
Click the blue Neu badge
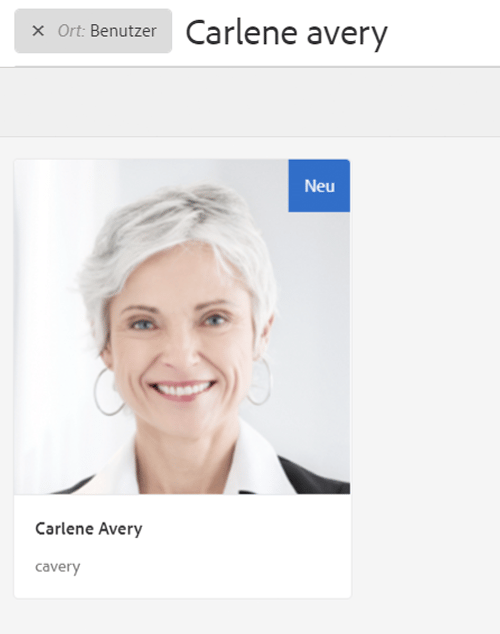(x=319, y=186)
